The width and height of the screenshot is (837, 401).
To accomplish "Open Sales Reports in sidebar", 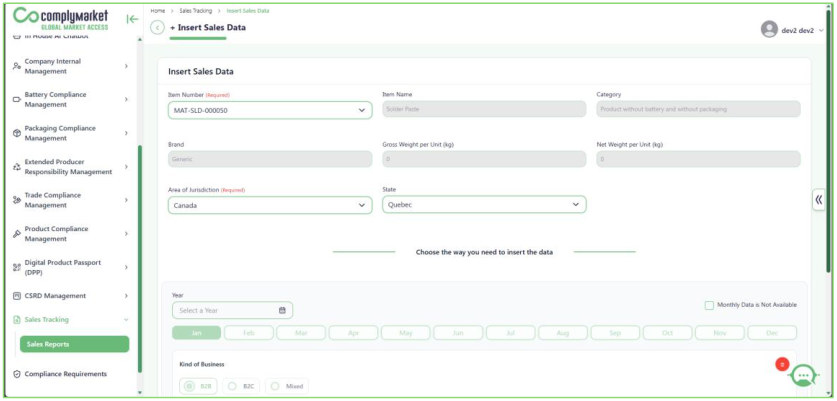I will 74,344.
